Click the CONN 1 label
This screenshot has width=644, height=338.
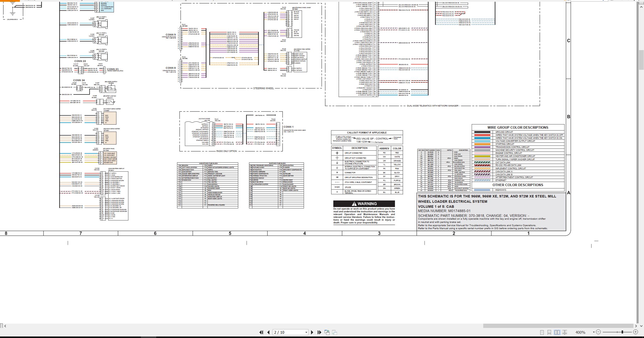pos(288,127)
